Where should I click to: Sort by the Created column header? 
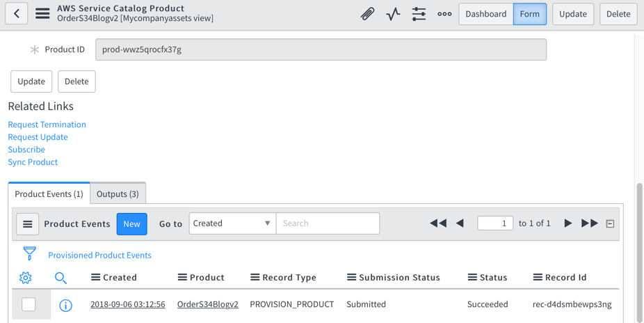(x=120, y=277)
